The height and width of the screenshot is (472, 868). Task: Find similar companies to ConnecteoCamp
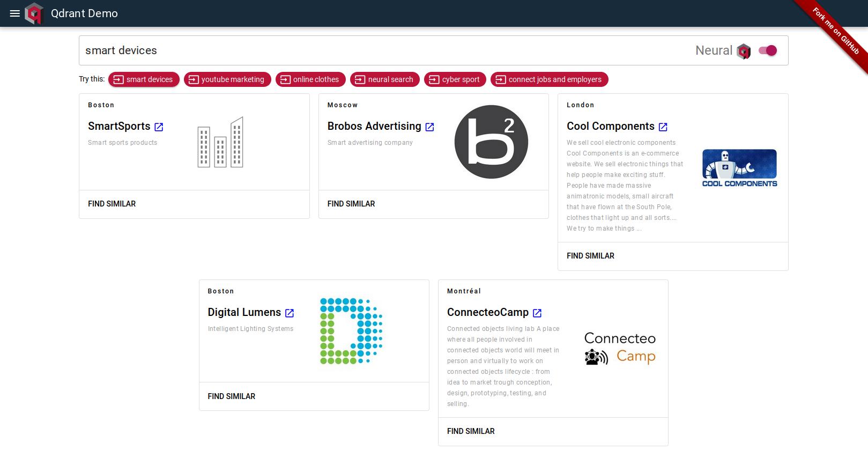[471, 431]
